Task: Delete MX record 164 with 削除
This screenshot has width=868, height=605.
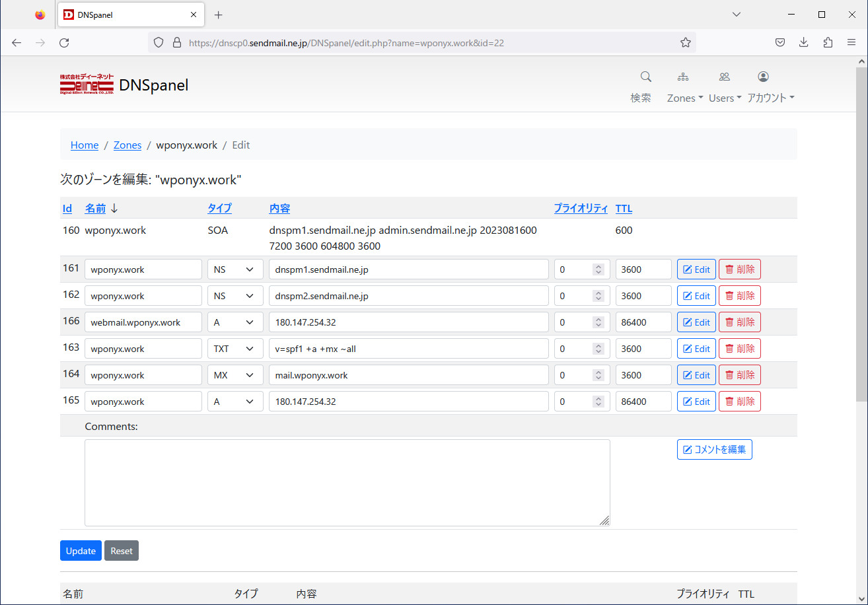Action: [x=740, y=375]
